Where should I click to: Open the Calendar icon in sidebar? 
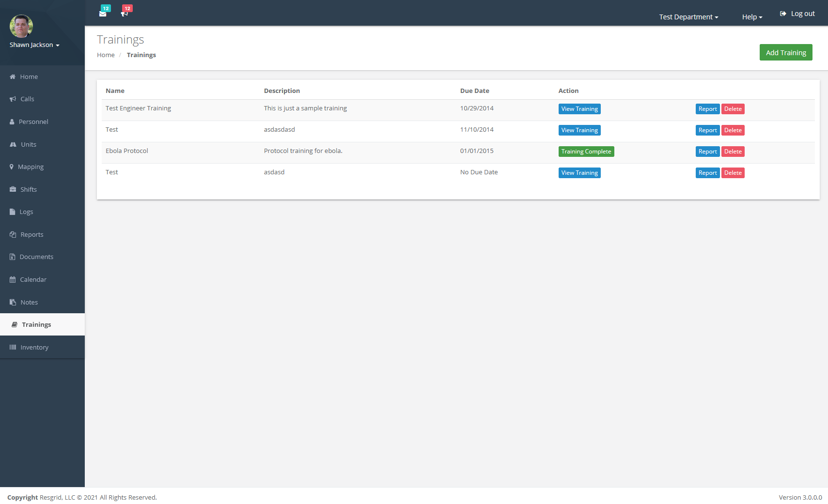click(x=13, y=280)
